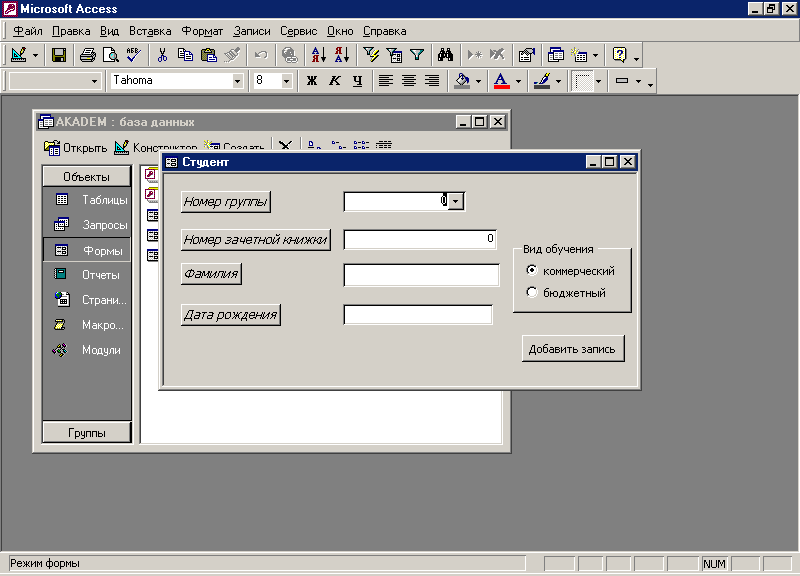Click the New Object icon
Viewport: 800px width, 576px height.
point(579,55)
